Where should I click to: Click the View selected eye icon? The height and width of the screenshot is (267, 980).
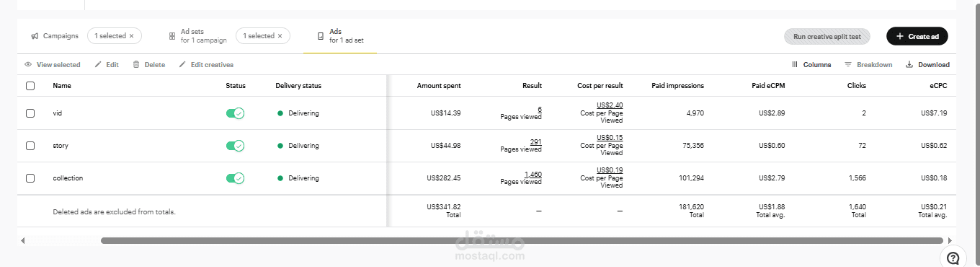point(28,65)
